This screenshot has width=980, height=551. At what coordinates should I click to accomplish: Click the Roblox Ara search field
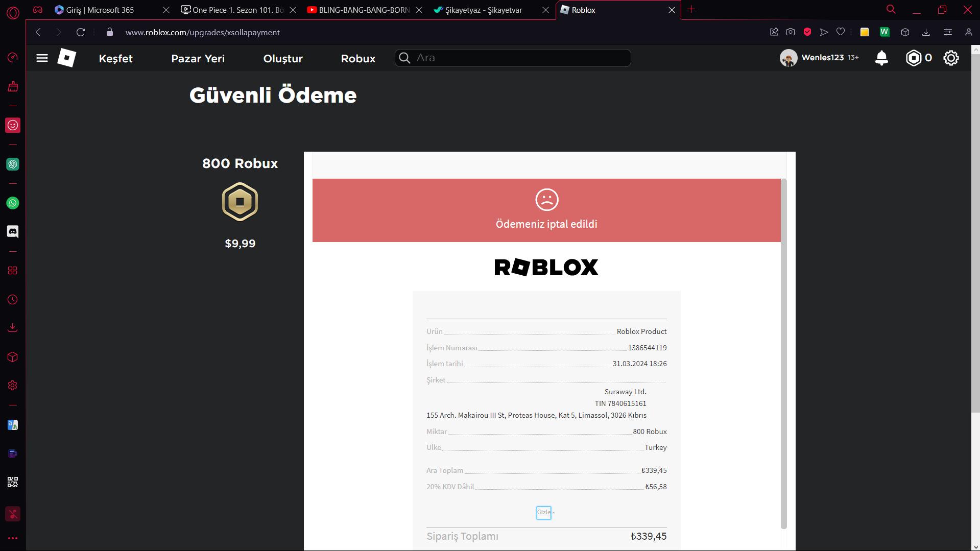[x=513, y=58]
